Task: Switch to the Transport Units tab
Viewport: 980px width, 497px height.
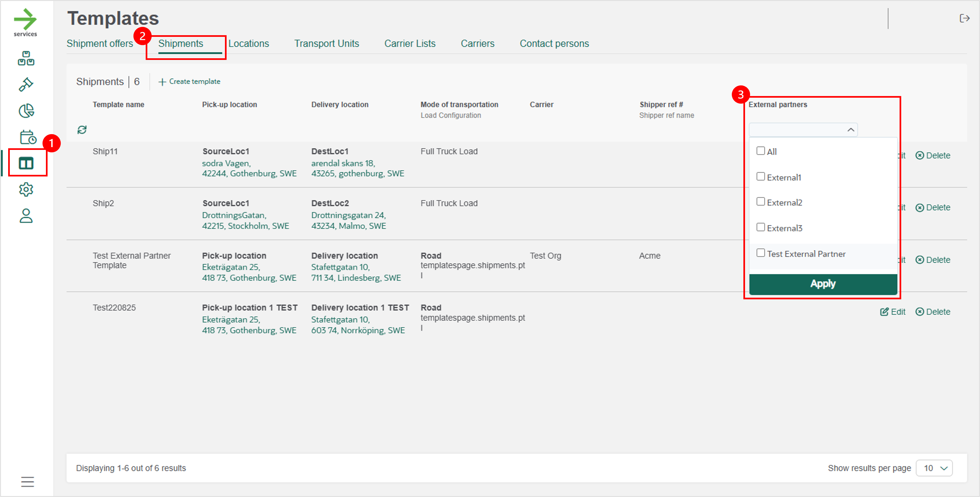Action: pos(326,44)
